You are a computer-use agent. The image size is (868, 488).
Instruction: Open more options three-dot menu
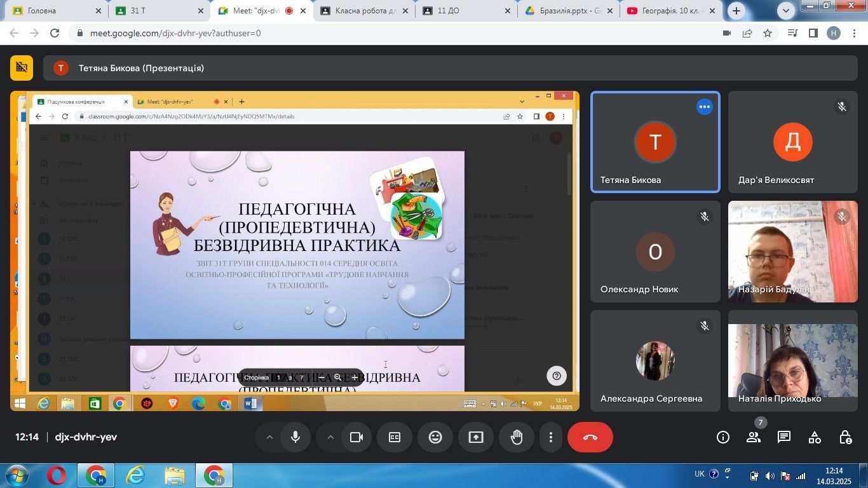pos(551,437)
